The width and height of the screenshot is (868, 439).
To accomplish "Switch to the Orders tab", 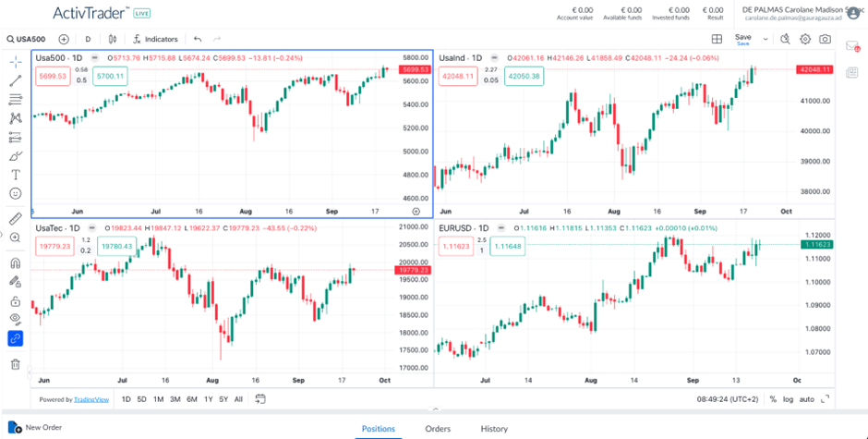I will click(x=438, y=429).
